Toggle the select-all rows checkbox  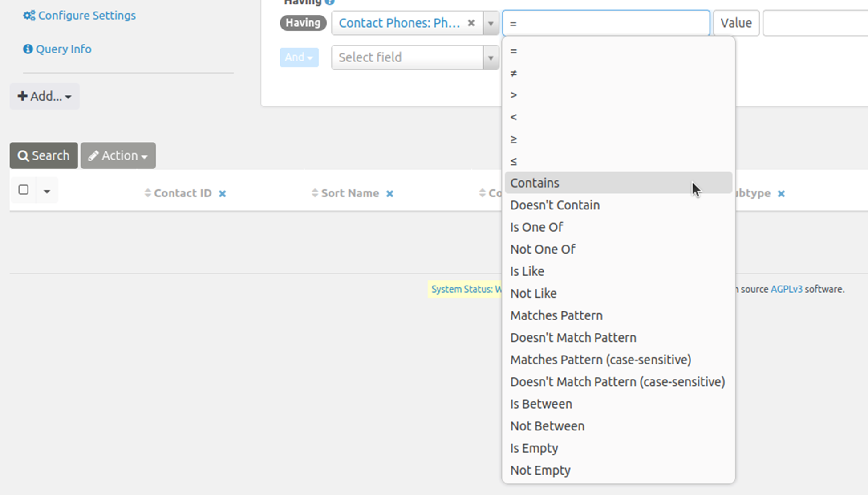click(x=24, y=190)
